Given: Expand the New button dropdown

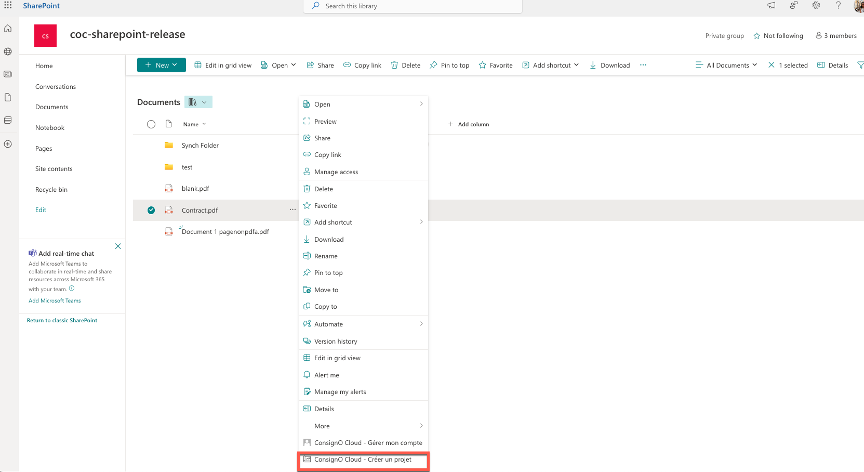Looking at the screenshot, I should point(161,65).
